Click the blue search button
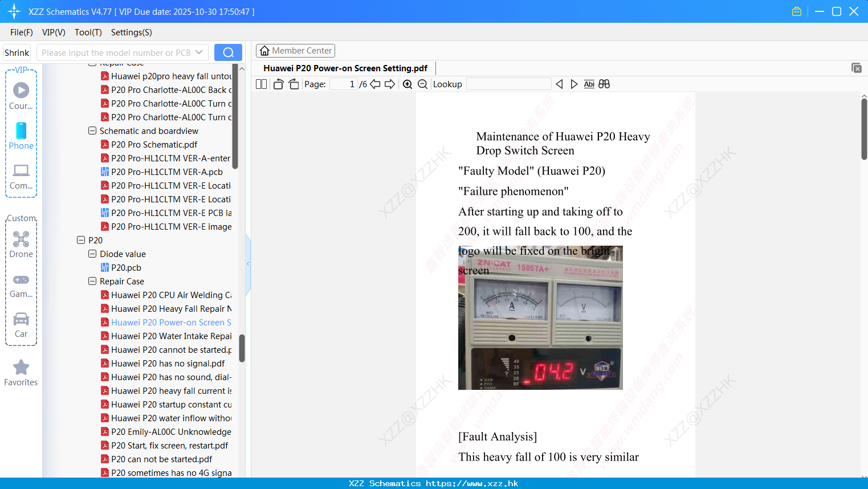 point(228,52)
